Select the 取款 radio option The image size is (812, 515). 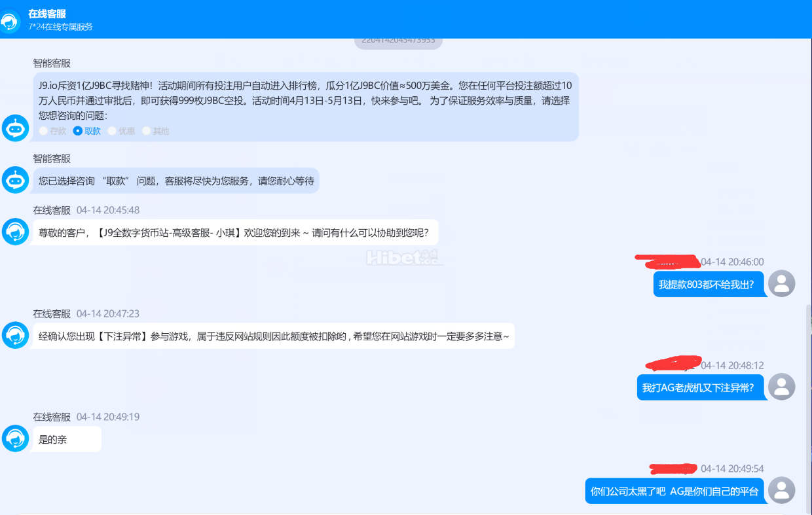[x=78, y=131]
